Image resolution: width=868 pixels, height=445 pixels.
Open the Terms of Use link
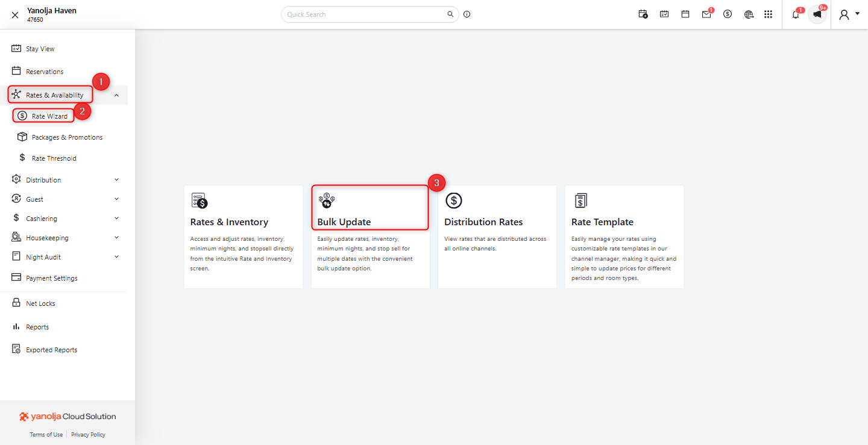[x=46, y=435]
